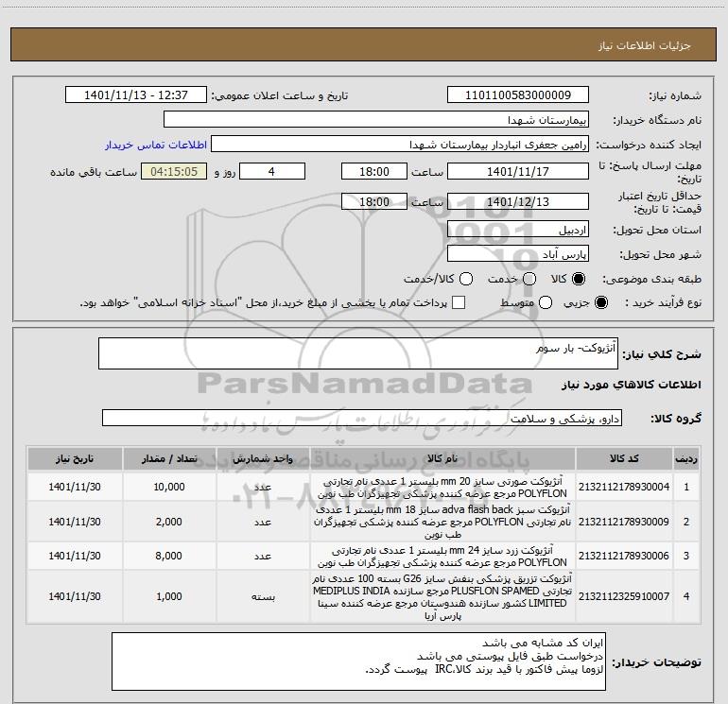
Task: Click the تعداد / مقدار column header
Action: point(169,459)
